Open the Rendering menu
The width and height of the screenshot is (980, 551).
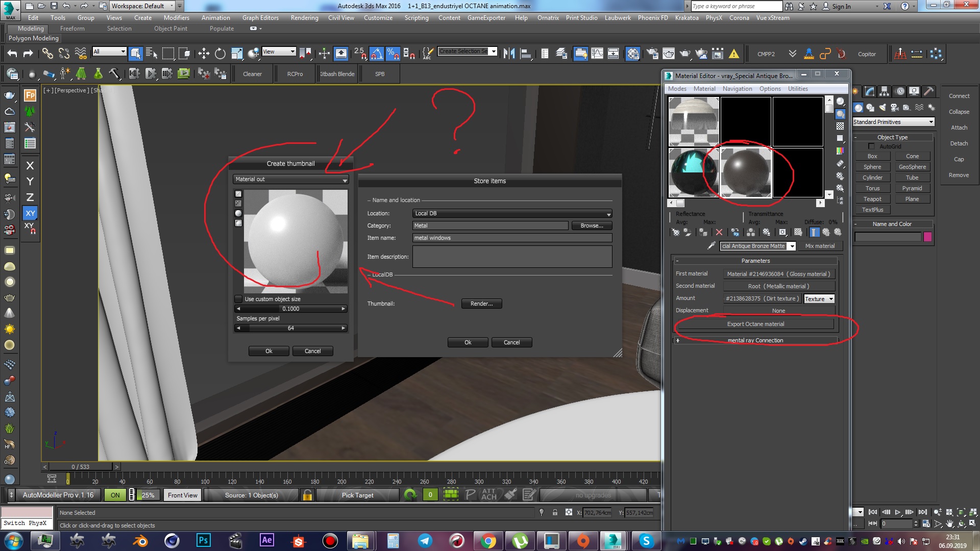coord(304,18)
